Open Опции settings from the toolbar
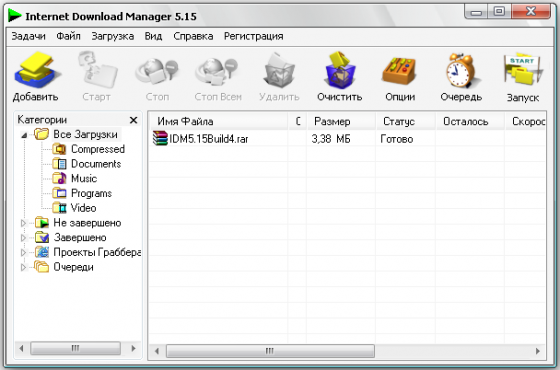Image resolution: width=560 pixels, height=370 pixels. pos(399,71)
